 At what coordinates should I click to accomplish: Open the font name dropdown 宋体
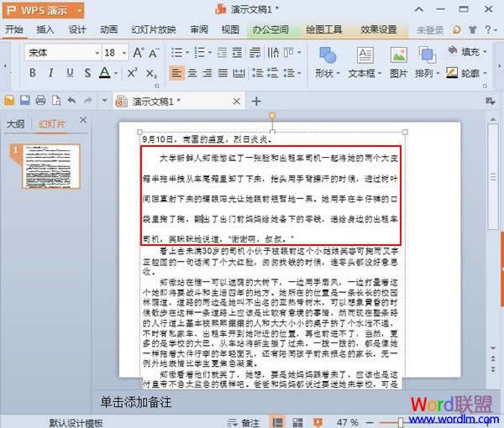63,53
